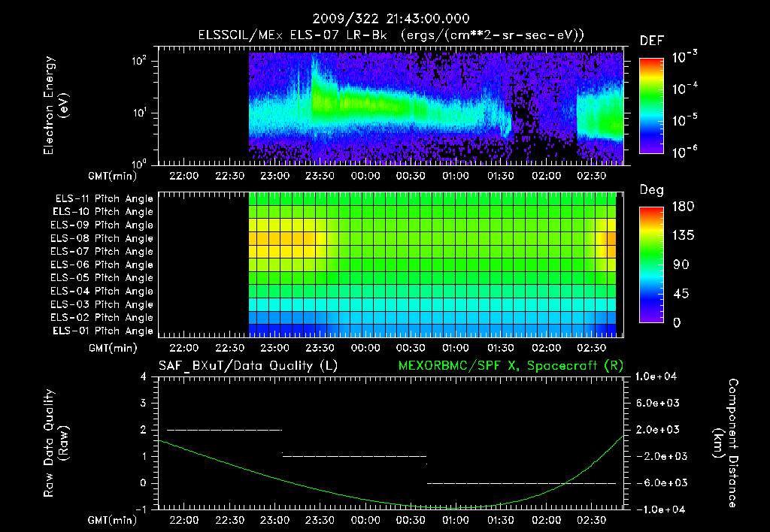Click the 02:30 tick under the pitch angle panel
The width and height of the screenshot is (770, 532).
point(592,348)
